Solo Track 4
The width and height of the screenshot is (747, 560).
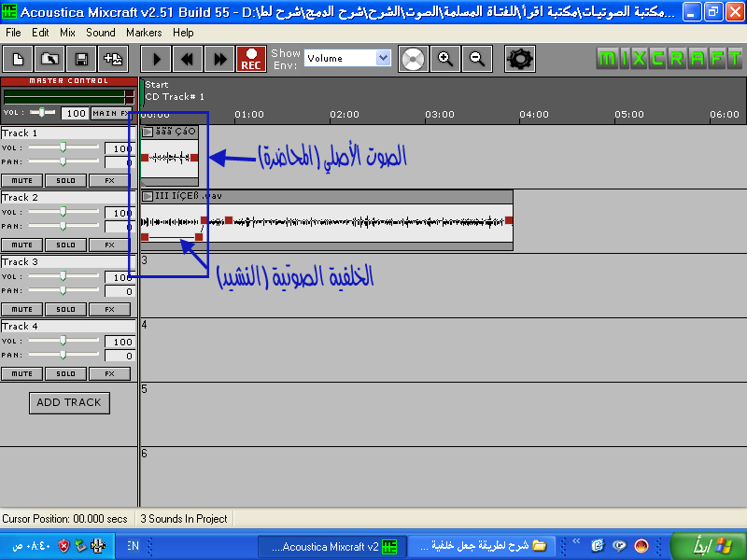pyautogui.click(x=65, y=374)
